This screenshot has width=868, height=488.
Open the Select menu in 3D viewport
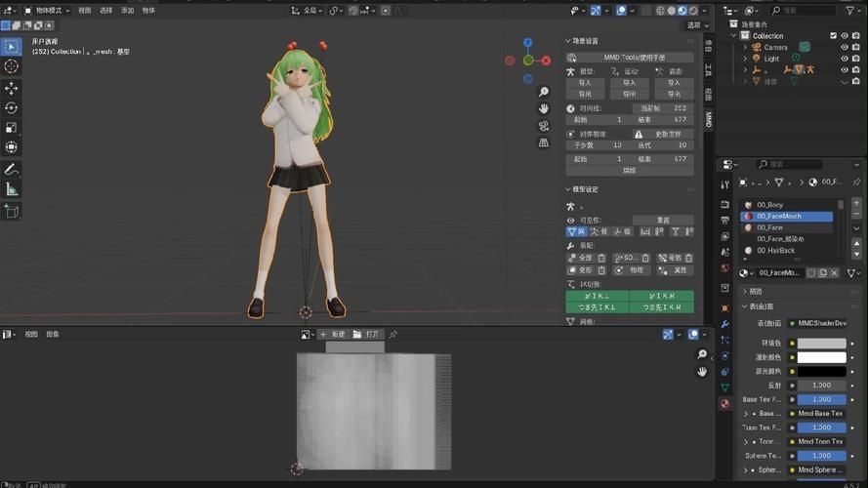[105, 11]
